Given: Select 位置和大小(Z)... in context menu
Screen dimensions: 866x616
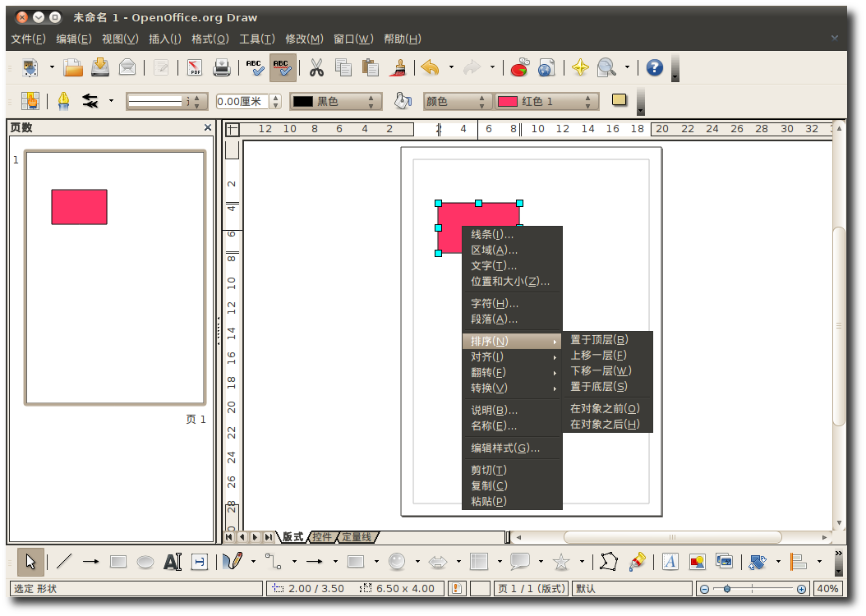Looking at the screenshot, I should tap(509, 281).
